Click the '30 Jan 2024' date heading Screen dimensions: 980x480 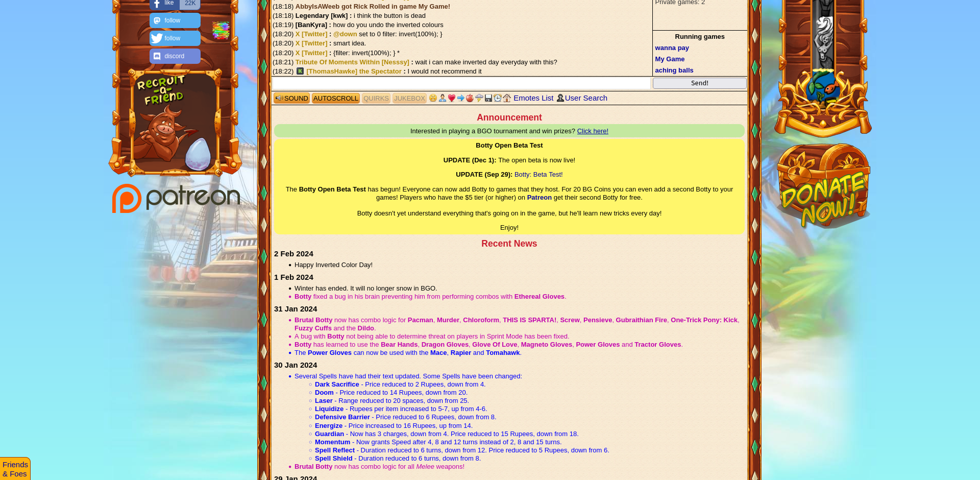pyautogui.click(x=296, y=365)
